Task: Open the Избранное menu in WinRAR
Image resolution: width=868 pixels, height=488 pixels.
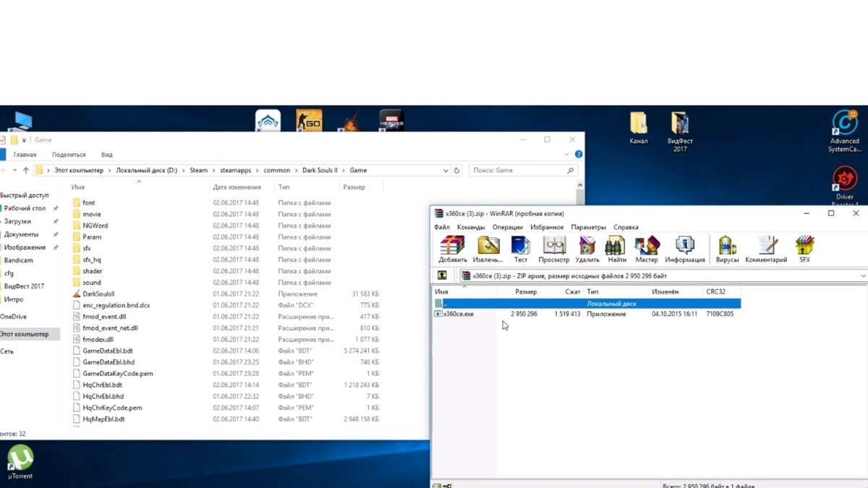Action: pyautogui.click(x=547, y=227)
